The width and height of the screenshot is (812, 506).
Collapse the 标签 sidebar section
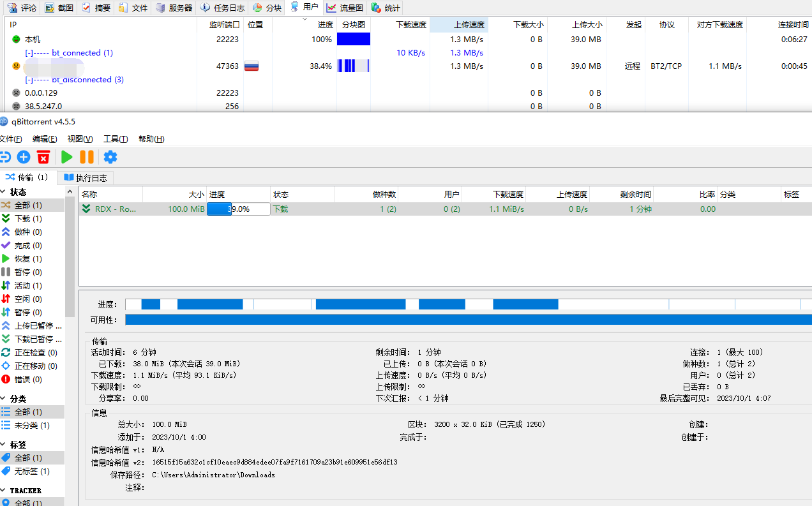[4, 445]
